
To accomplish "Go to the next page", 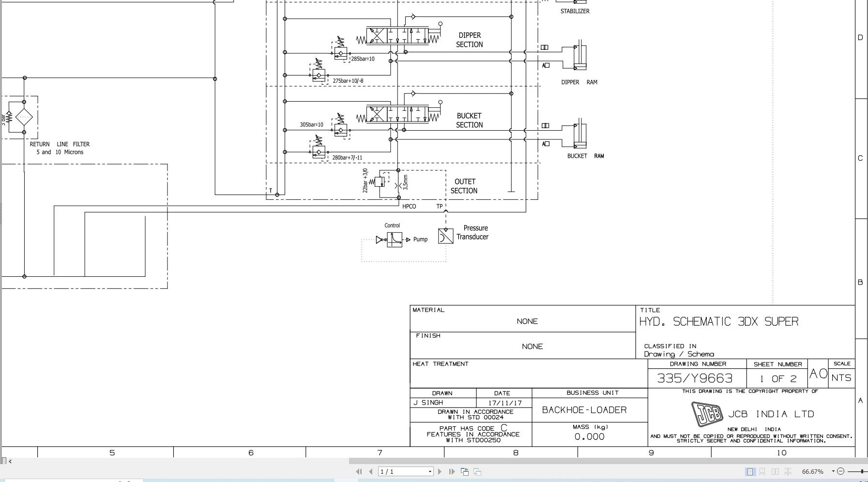I will 440,471.
